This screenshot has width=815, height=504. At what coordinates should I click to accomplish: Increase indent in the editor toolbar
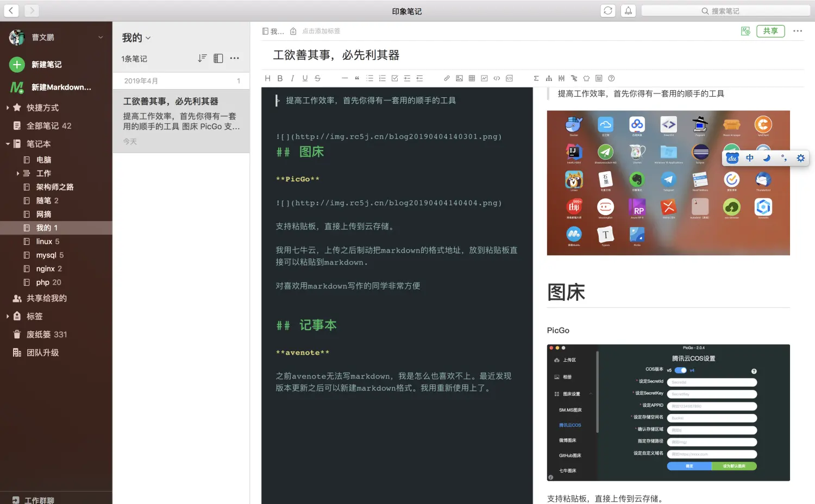coord(407,78)
